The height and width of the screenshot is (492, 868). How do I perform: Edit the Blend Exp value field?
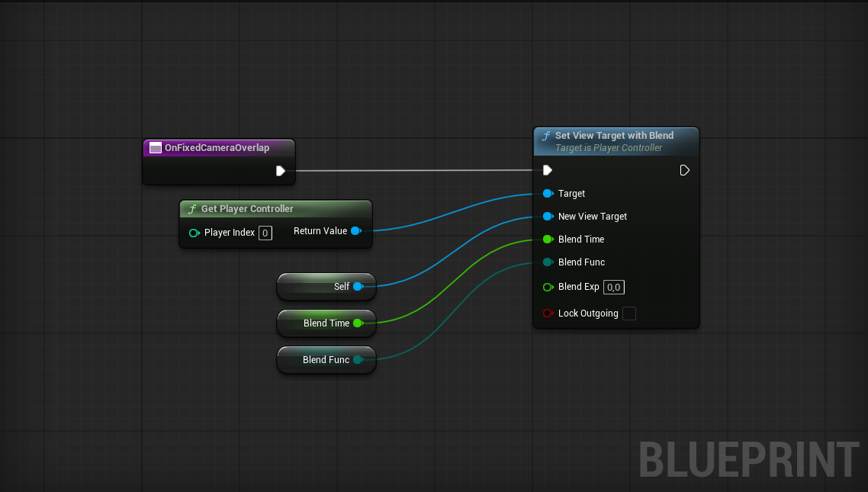(x=613, y=288)
